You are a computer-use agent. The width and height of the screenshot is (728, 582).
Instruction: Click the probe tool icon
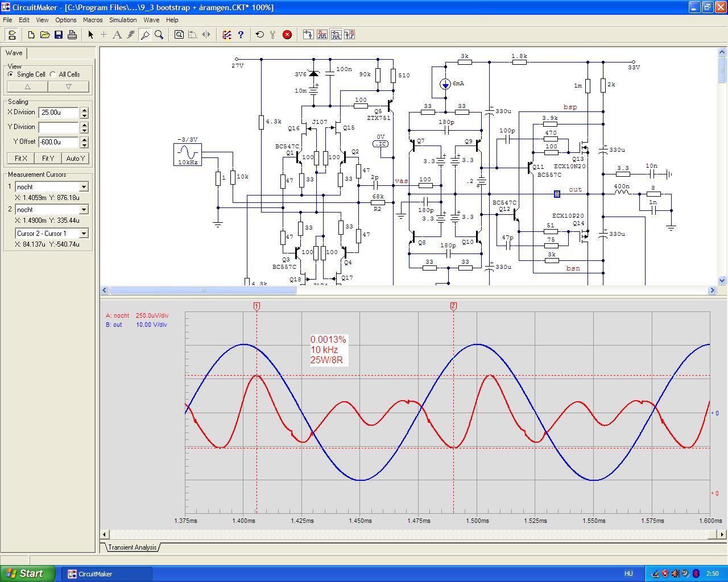145,35
